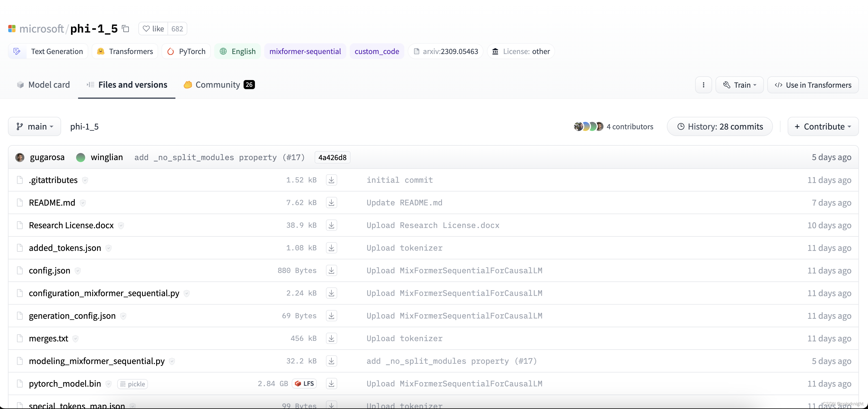Download the config.json file
The width and height of the screenshot is (868, 409).
[331, 270]
